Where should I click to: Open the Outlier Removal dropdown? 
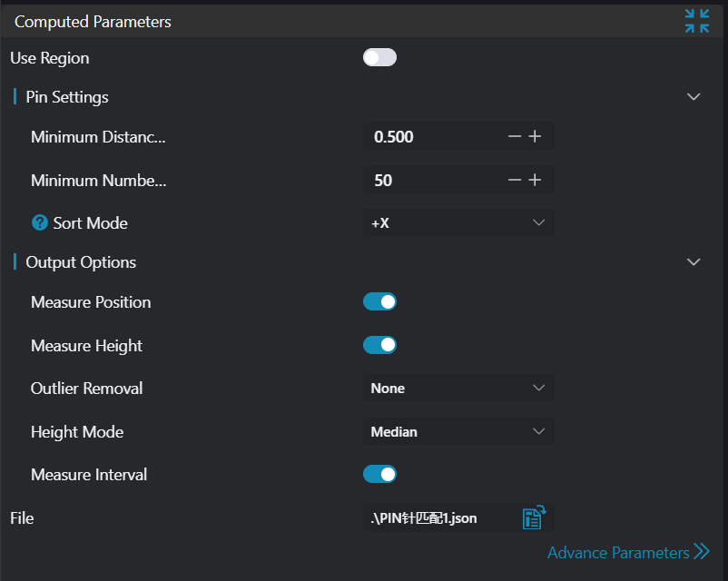(457, 388)
